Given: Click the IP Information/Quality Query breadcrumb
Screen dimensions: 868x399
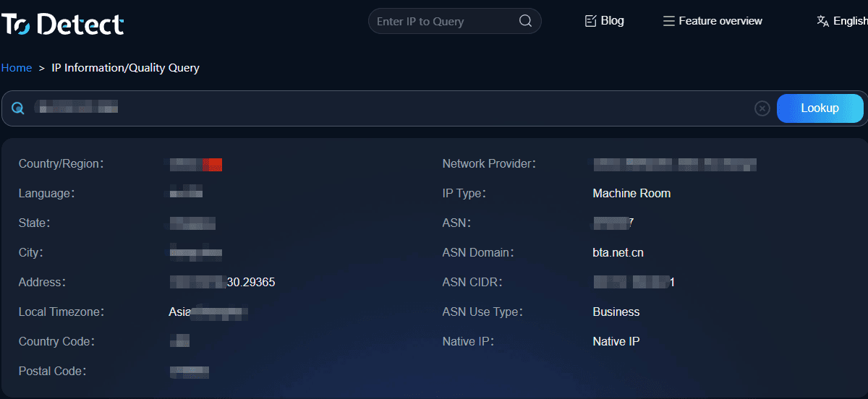Looking at the screenshot, I should point(125,68).
